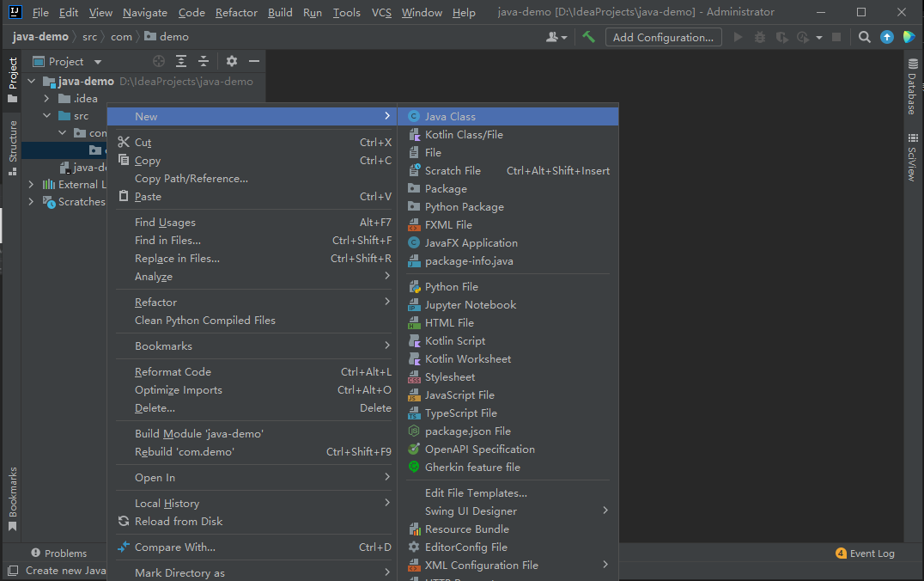This screenshot has width=924, height=581.
Task: Click the tool windows toggle icon in status bar
Action: pos(12,571)
